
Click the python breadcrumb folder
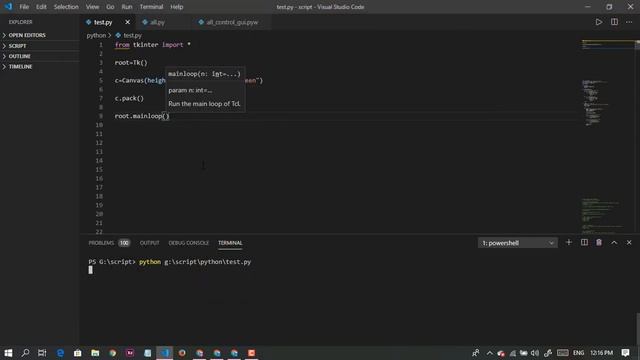96,36
